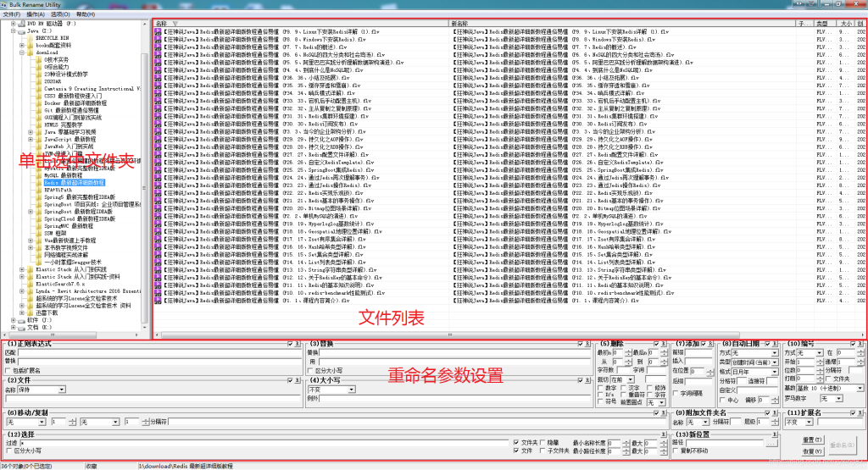The image size is (868, 470).
Task: Toggle the 复制不移动 checkbox in the 新位置 panel
Action: pos(676,451)
